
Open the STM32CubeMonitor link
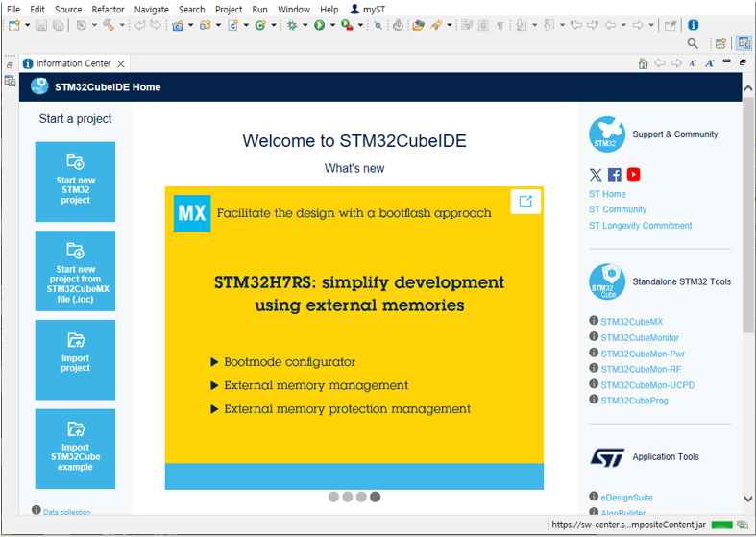(x=640, y=337)
